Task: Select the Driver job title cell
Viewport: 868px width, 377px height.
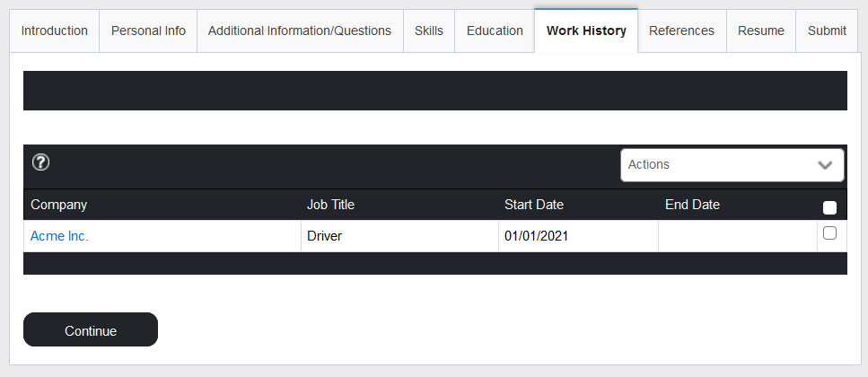Action: coord(399,236)
